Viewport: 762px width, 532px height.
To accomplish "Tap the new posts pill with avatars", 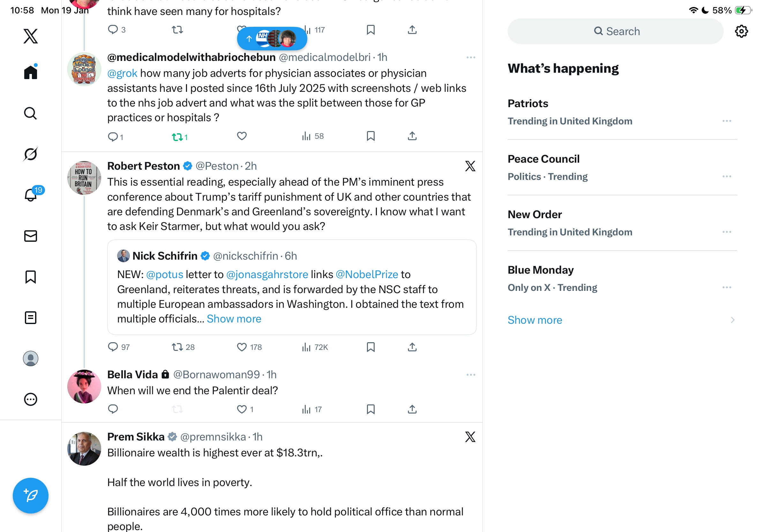I will (272, 39).
